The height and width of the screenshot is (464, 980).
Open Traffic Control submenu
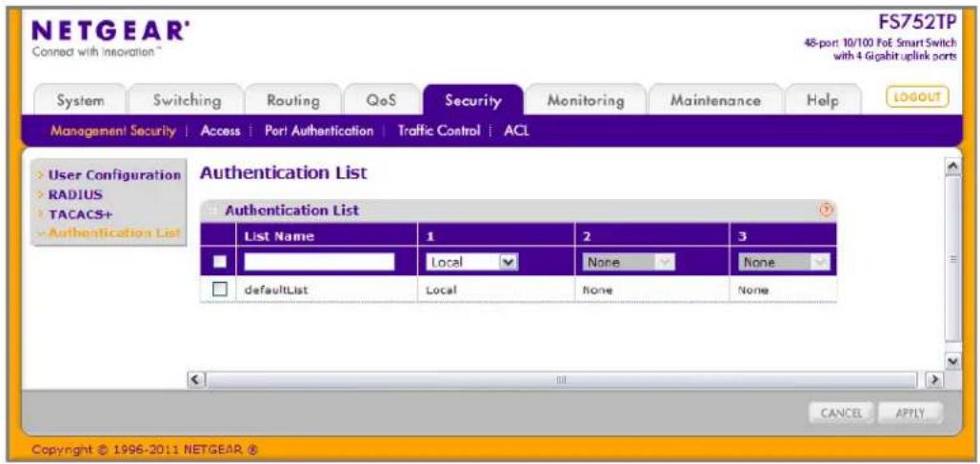[439, 131]
